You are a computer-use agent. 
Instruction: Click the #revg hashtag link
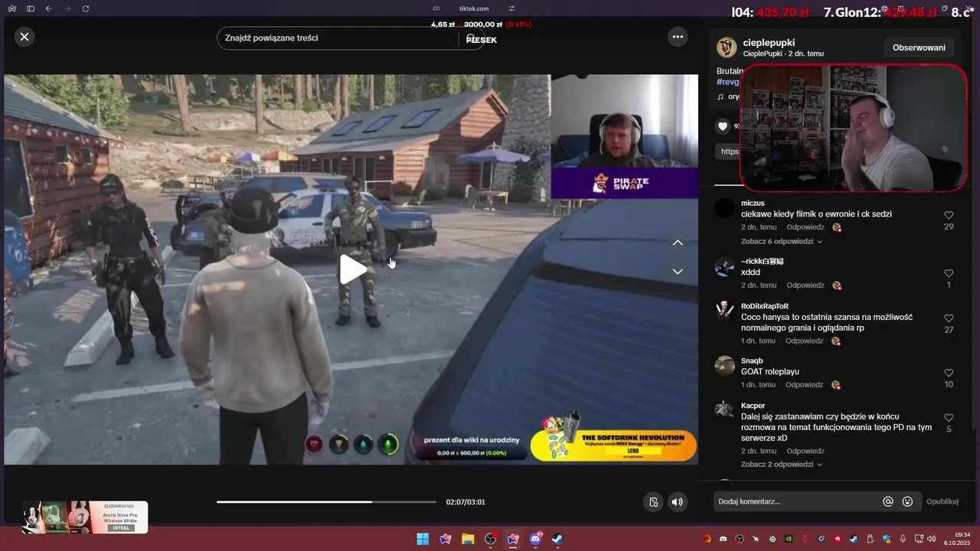click(x=727, y=82)
